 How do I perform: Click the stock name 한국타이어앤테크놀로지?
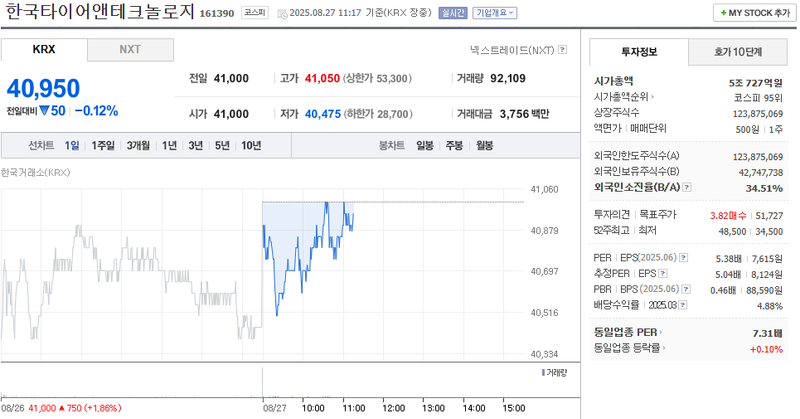tap(100, 11)
